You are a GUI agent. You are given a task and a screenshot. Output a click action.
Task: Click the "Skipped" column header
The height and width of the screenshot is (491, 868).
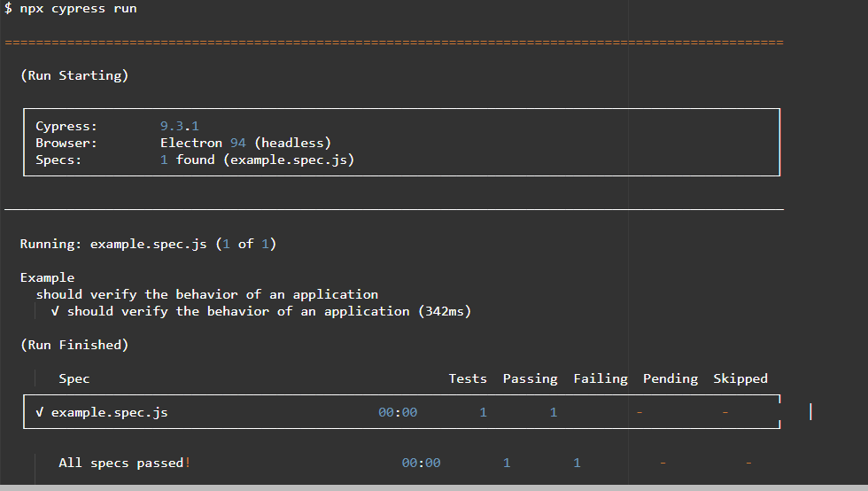point(740,378)
